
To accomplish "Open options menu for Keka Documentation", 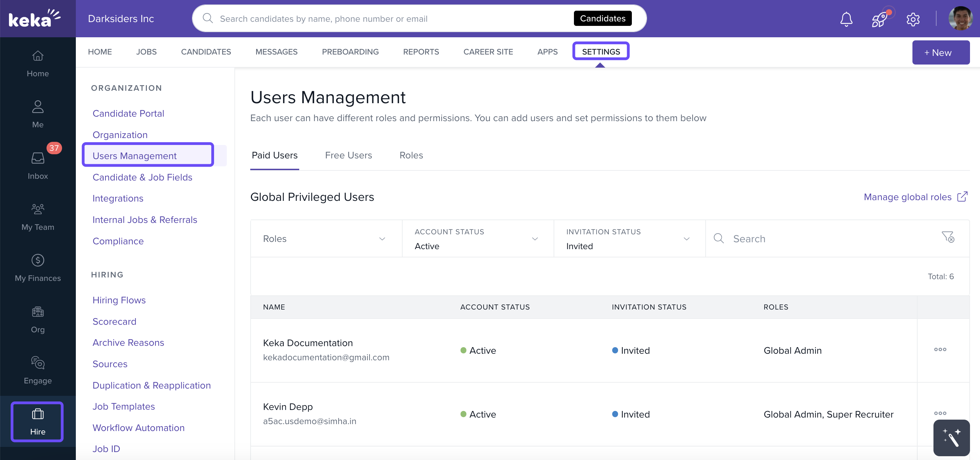I will (940, 350).
